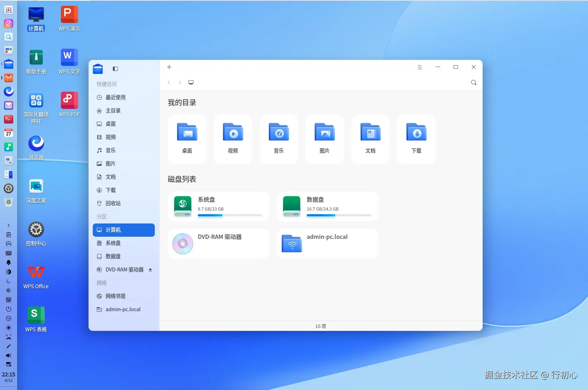Screen dimensions: 588x390
Task: Open 文档 from the sidebar list
Action: pos(124,177)
